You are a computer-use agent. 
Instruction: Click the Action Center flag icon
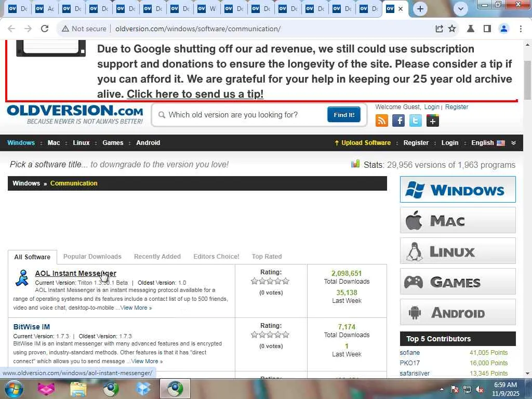click(455, 389)
